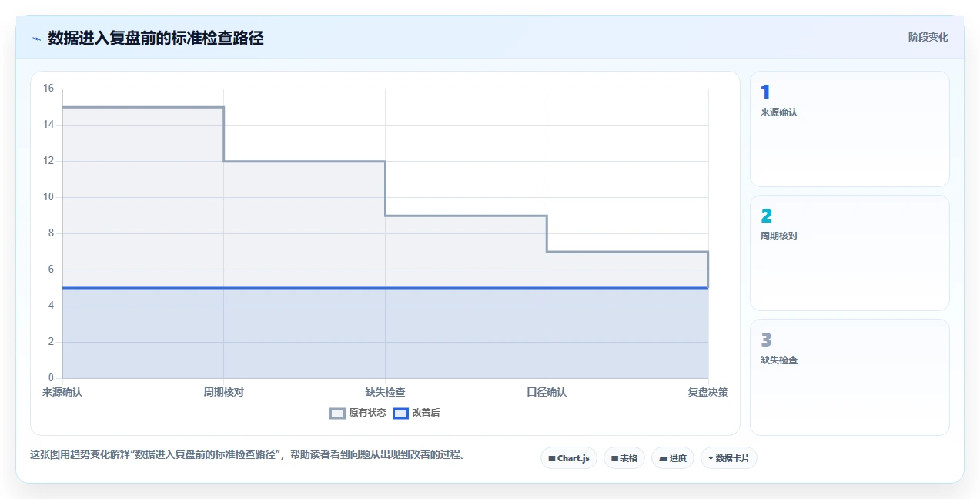Click the 进度 tag
This screenshot has height=499, width=980.
673,458
